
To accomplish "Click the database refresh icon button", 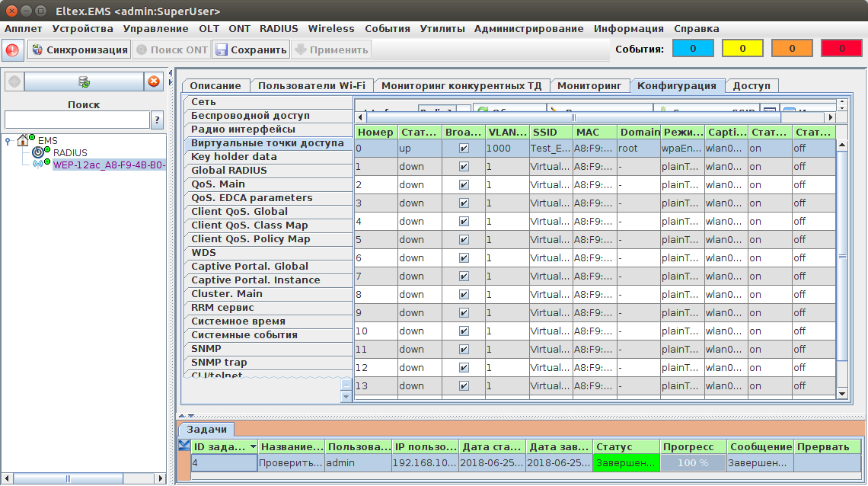I will pos(84,82).
